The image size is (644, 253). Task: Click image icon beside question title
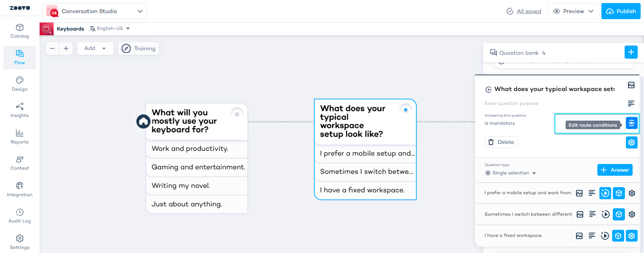pos(631,85)
